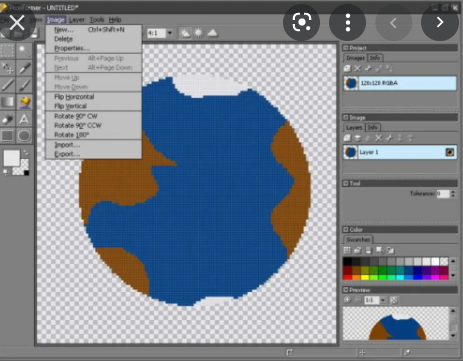Screen dimensions: 463x361
Task: Click the triangle toolbar icon
Action: (213, 33)
